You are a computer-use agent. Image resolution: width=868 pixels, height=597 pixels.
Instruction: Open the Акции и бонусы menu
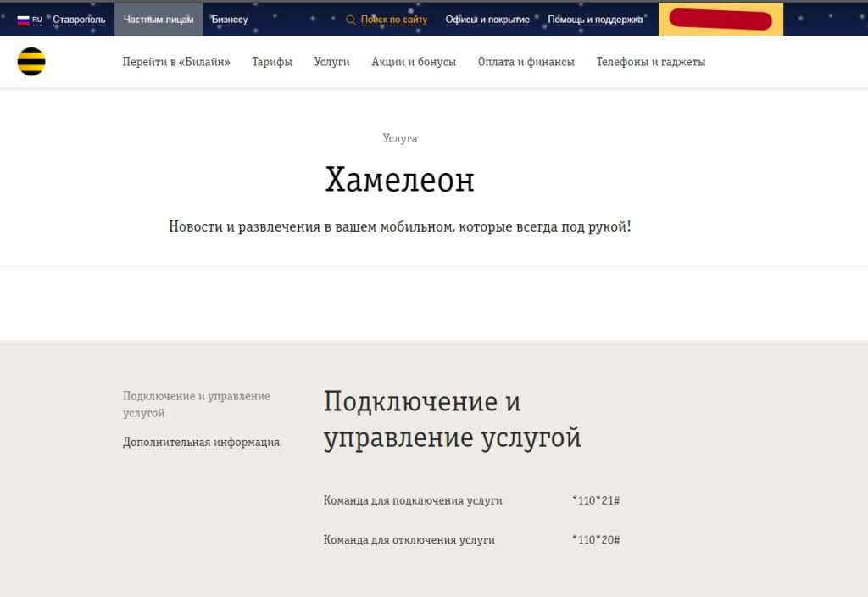(x=414, y=62)
